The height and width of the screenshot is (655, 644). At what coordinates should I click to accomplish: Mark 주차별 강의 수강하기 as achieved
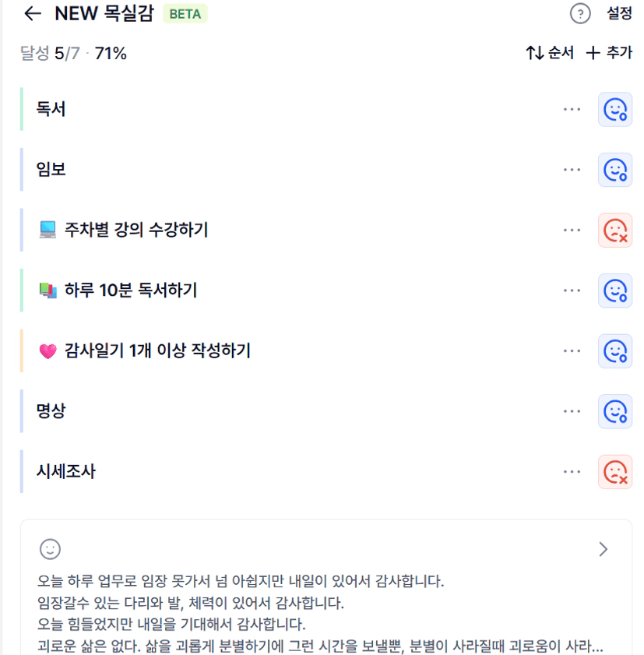click(615, 231)
